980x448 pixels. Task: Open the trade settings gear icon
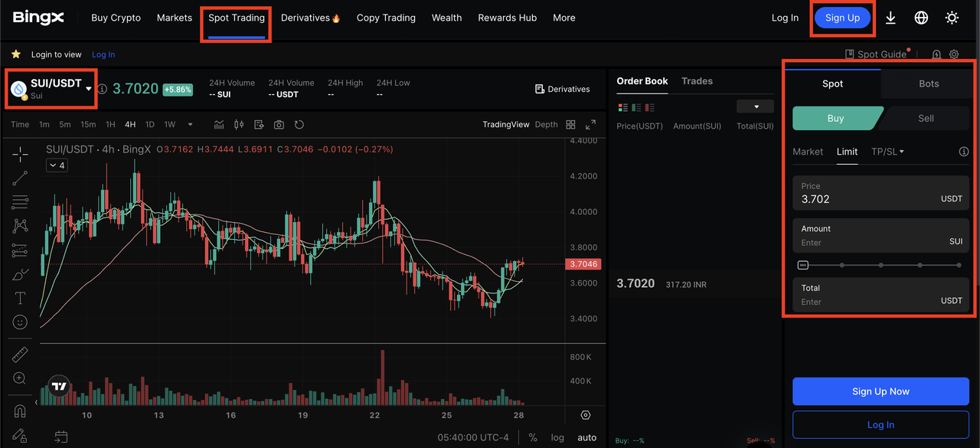pos(954,54)
